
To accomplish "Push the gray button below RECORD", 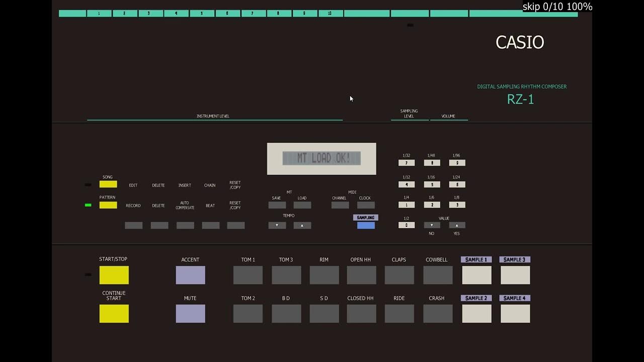I will point(134,225).
